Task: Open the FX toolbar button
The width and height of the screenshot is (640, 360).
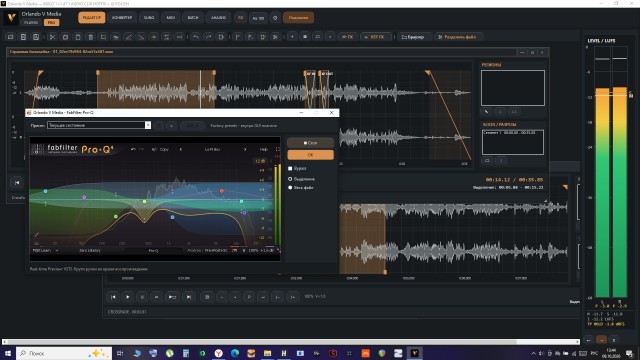Action: pos(347,37)
